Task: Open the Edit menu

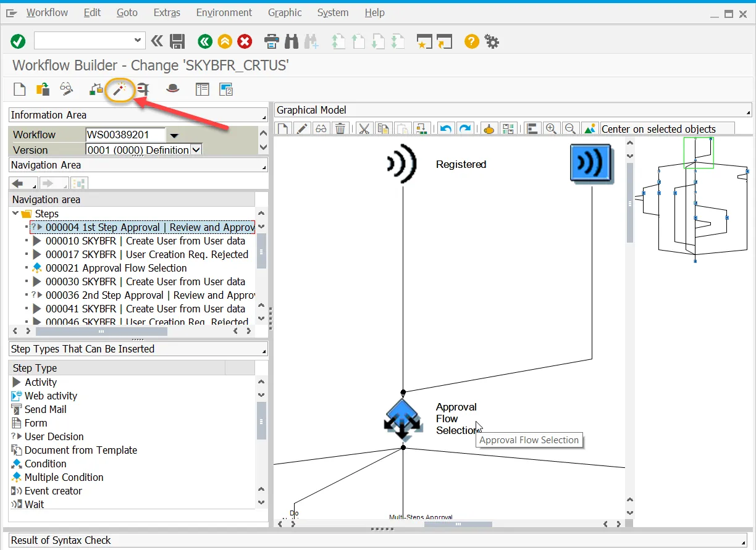Action: click(92, 12)
